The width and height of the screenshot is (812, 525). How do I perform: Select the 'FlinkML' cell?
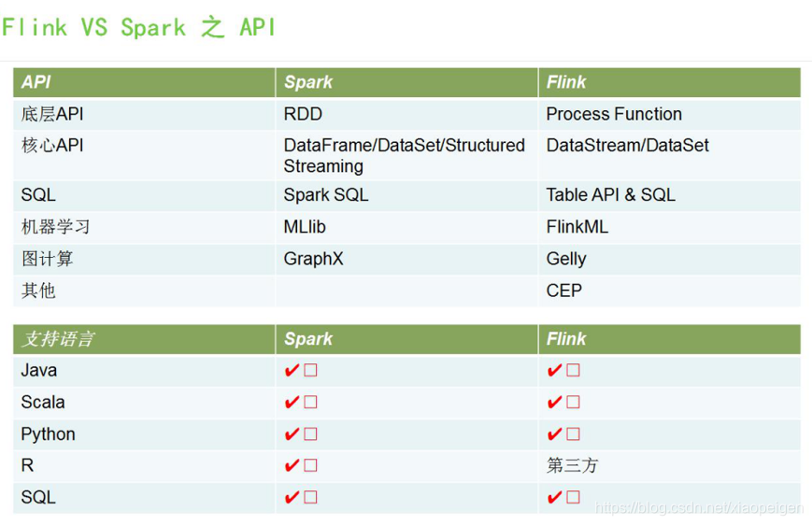tap(577, 227)
